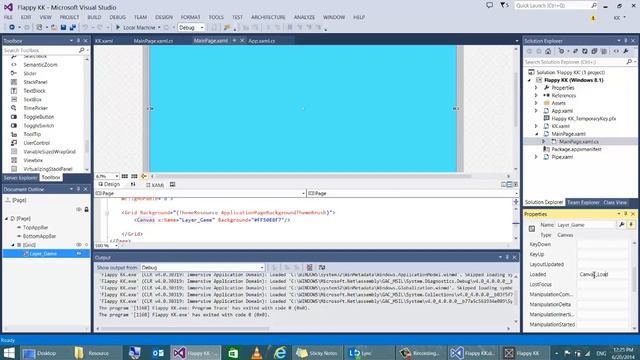
Task: Toggle snap to gridlines icon in the designer
Action: (134, 176)
